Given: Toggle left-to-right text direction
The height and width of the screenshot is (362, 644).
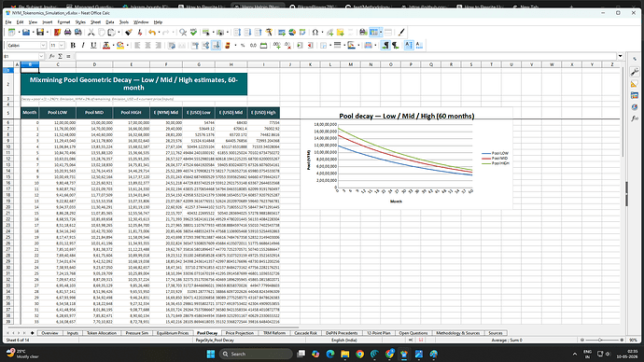Looking at the screenshot, I should (x=385, y=45).
